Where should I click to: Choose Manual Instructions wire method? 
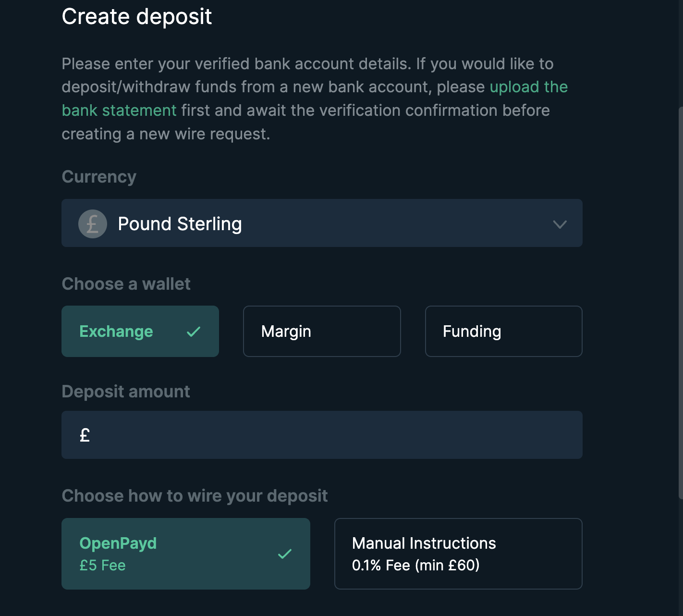458,554
